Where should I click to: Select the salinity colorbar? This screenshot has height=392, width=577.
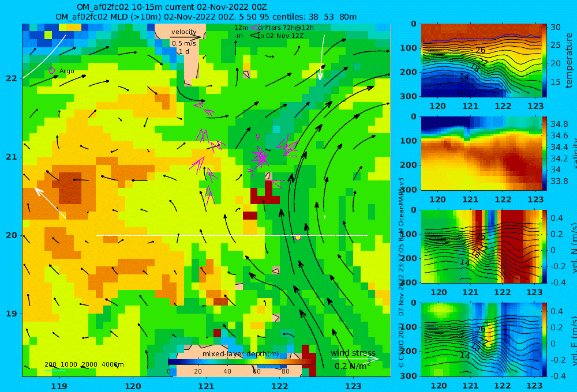click(544, 153)
